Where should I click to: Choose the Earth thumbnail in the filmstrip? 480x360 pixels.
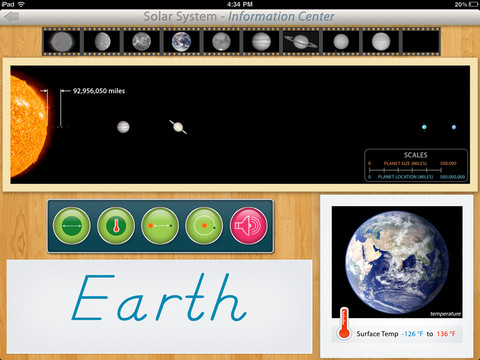coord(181,42)
